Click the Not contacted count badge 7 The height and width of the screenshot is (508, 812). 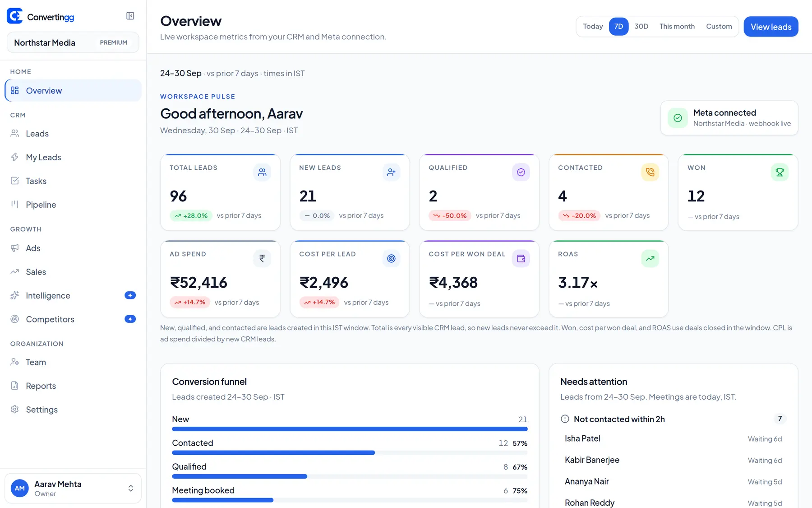tap(780, 419)
